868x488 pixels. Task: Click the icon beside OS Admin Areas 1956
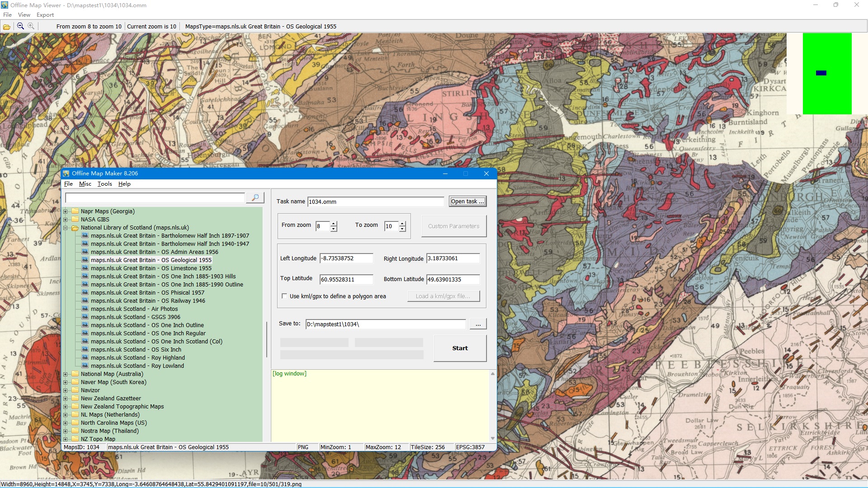pos(85,252)
